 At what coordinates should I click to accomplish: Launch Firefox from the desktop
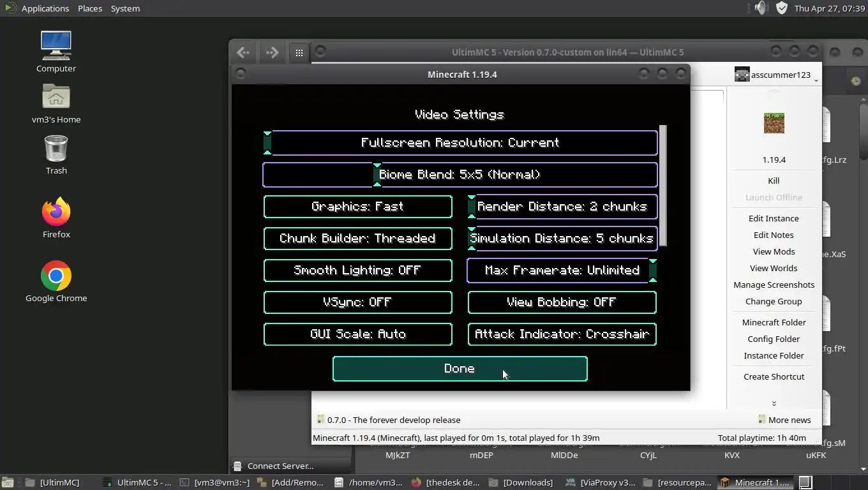56,212
